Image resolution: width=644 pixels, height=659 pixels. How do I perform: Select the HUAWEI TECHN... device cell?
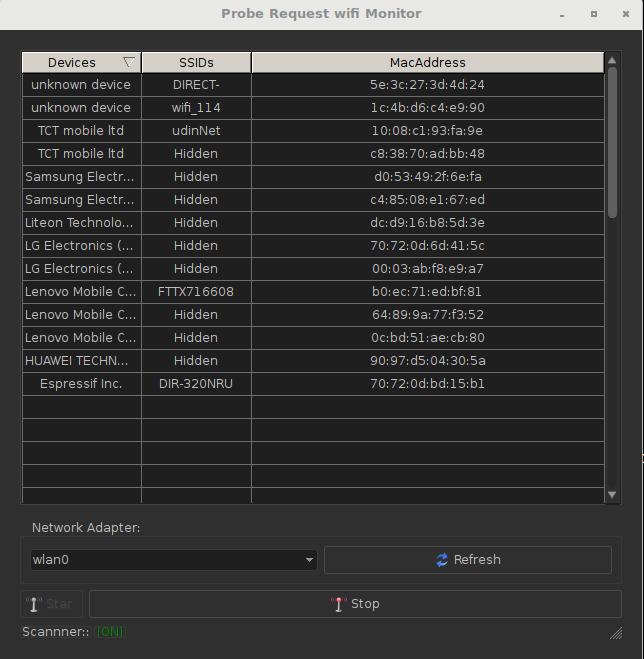click(x=81, y=361)
